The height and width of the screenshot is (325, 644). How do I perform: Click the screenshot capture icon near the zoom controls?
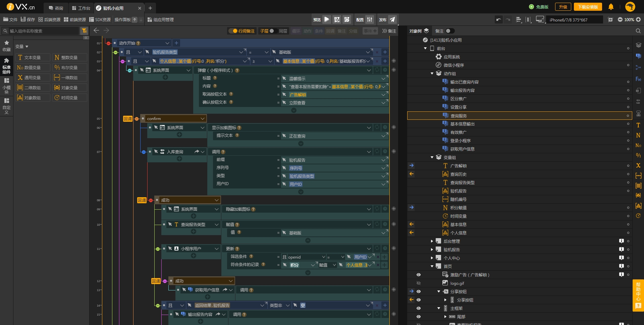coord(610,20)
